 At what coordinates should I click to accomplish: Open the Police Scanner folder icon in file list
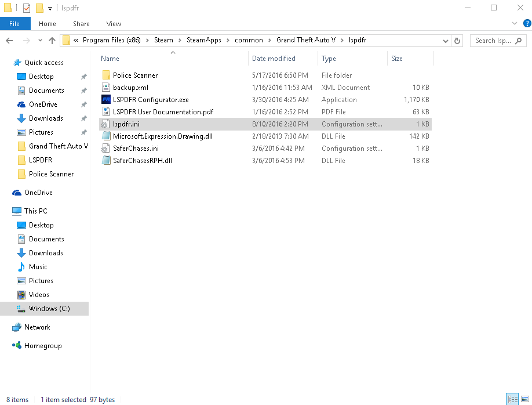coord(106,75)
